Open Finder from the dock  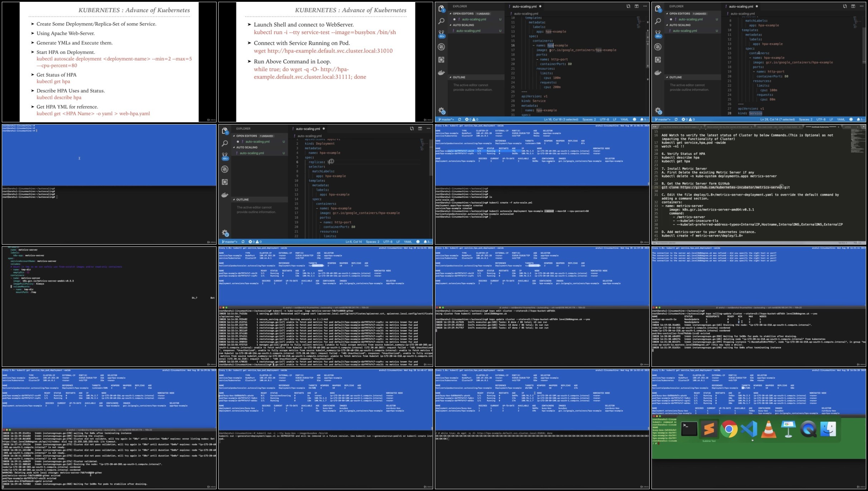(828, 429)
